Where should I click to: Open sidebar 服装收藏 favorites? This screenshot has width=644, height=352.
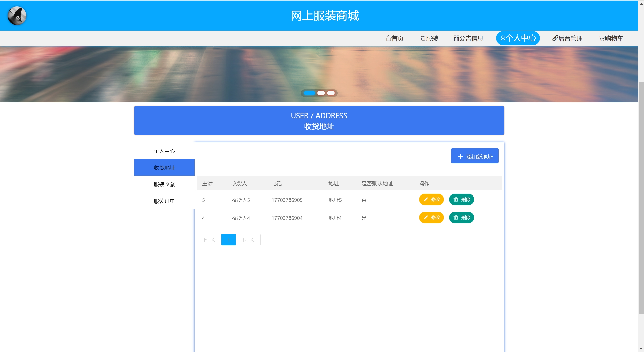164,184
